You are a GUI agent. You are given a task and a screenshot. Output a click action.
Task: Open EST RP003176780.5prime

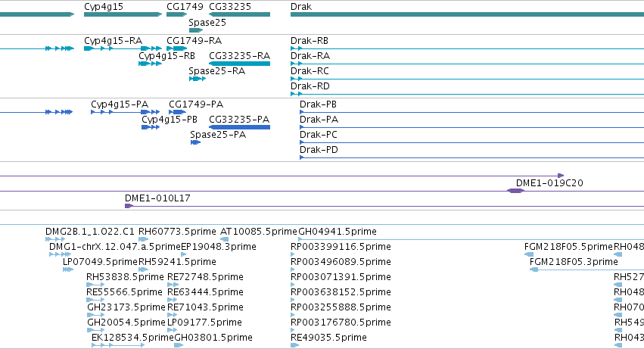(341, 323)
